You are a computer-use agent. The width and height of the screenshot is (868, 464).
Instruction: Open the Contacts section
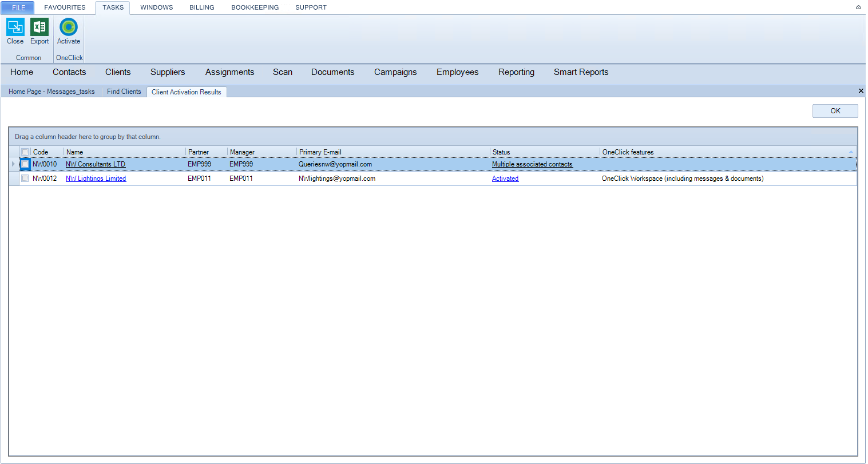(69, 72)
